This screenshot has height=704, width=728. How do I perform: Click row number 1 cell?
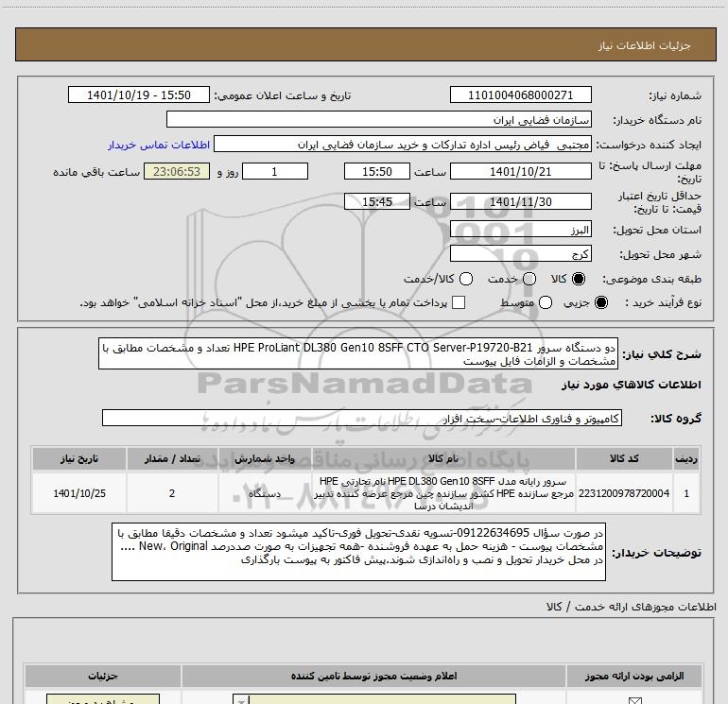(686, 493)
